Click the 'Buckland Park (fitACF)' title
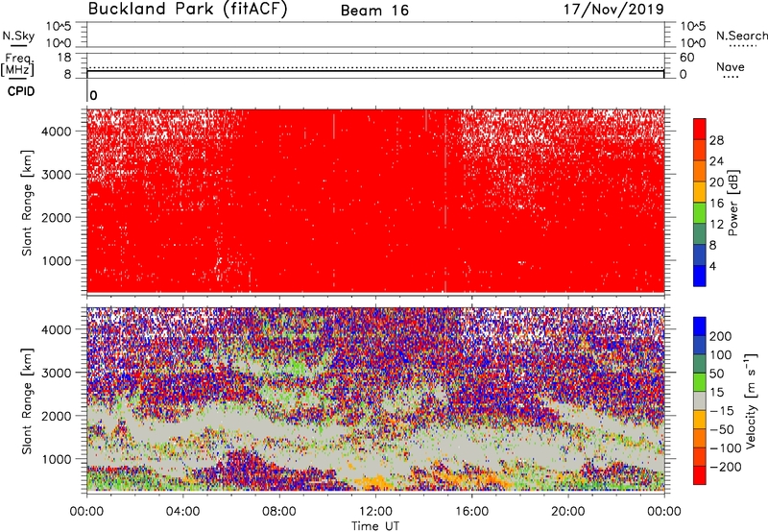The height and width of the screenshot is (532, 768). (x=187, y=10)
